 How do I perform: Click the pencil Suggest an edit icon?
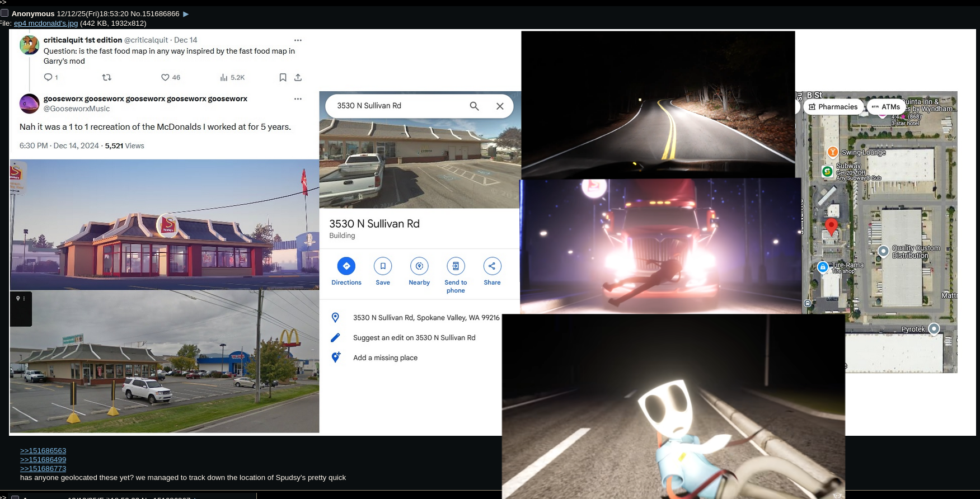[335, 337]
